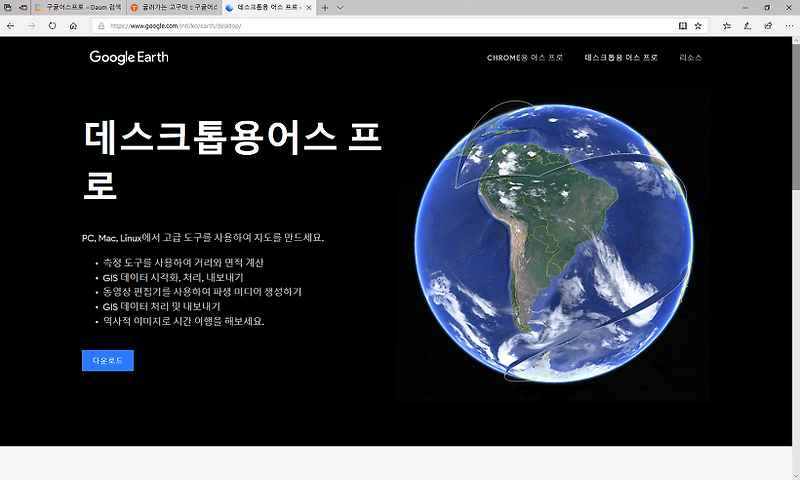Click bullet 역사적 이미지로 시간 여행을 해보세요
Screen dimensions: 800x480
pyautogui.click(x=183, y=321)
